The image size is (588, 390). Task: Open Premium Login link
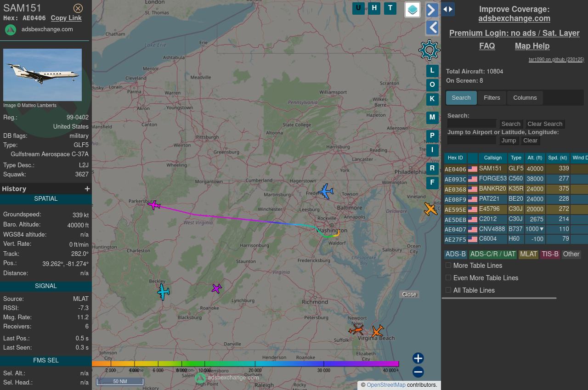coord(514,33)
